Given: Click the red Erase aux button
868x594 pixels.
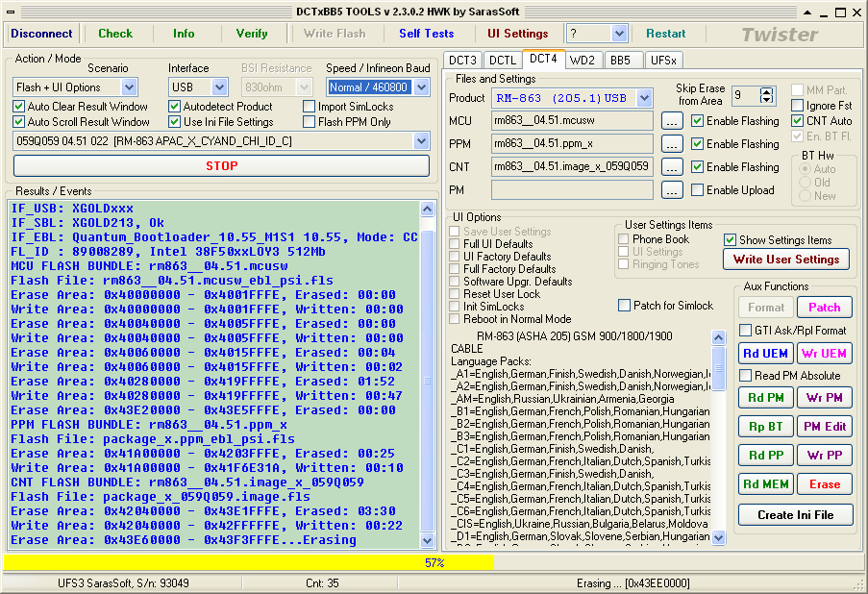Looking at the screenshot, I should click(825, 484).
